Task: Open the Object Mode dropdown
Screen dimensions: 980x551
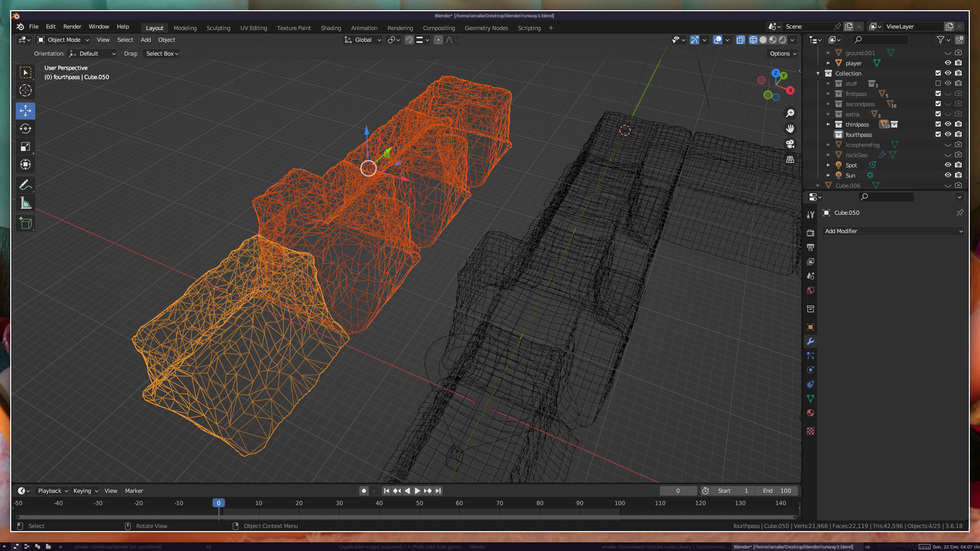Action: tap(63, 40)
